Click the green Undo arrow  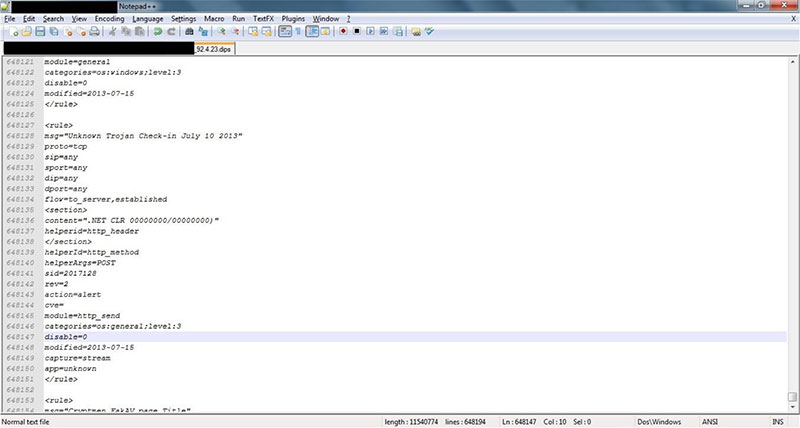pos(158,32)
